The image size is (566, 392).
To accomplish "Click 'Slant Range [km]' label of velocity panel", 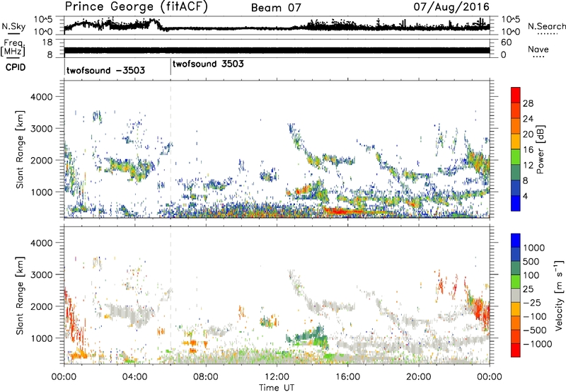I will pos(20,295).
